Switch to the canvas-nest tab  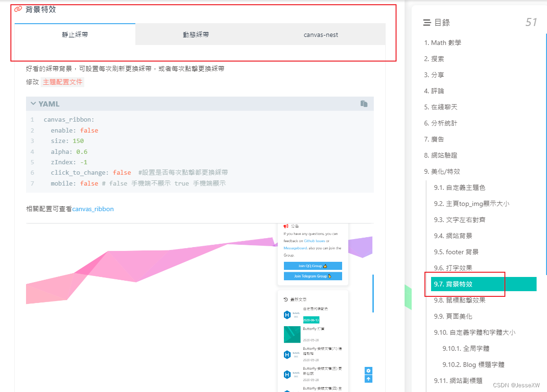pyautogui.click(x=321, y=35)
